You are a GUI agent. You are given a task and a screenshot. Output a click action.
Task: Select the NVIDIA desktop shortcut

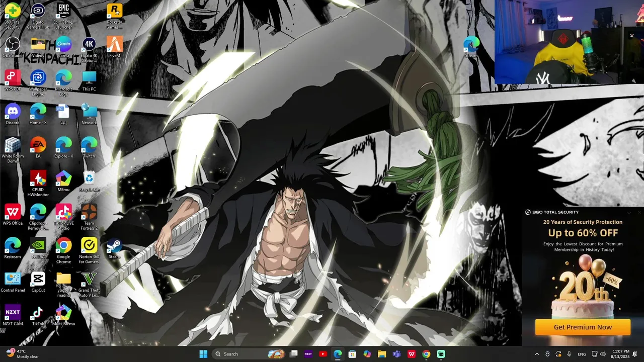point(38,249)
